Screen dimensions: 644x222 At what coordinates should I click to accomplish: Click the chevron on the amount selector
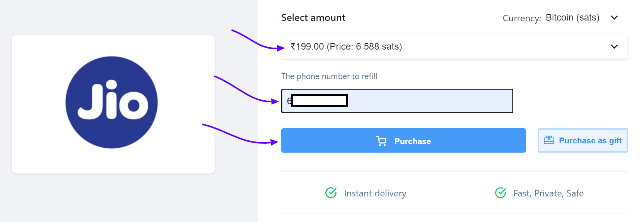pyautogui.click(x=614, y=46)
